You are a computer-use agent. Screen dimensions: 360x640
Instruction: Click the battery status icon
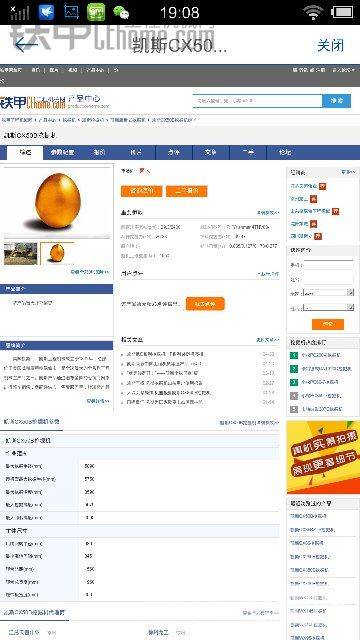coord(342,12)
